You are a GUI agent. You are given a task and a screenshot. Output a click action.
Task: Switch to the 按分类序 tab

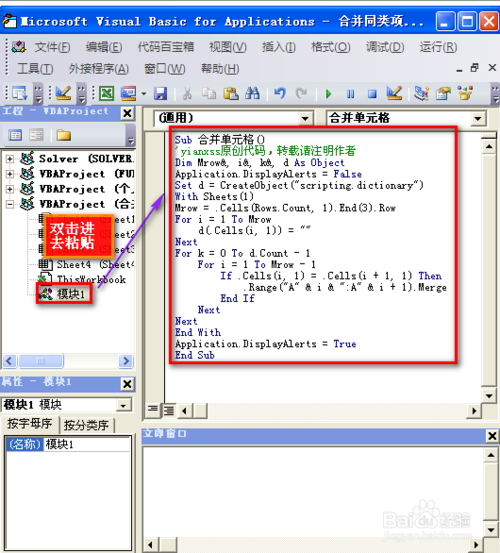coord(86,425)
